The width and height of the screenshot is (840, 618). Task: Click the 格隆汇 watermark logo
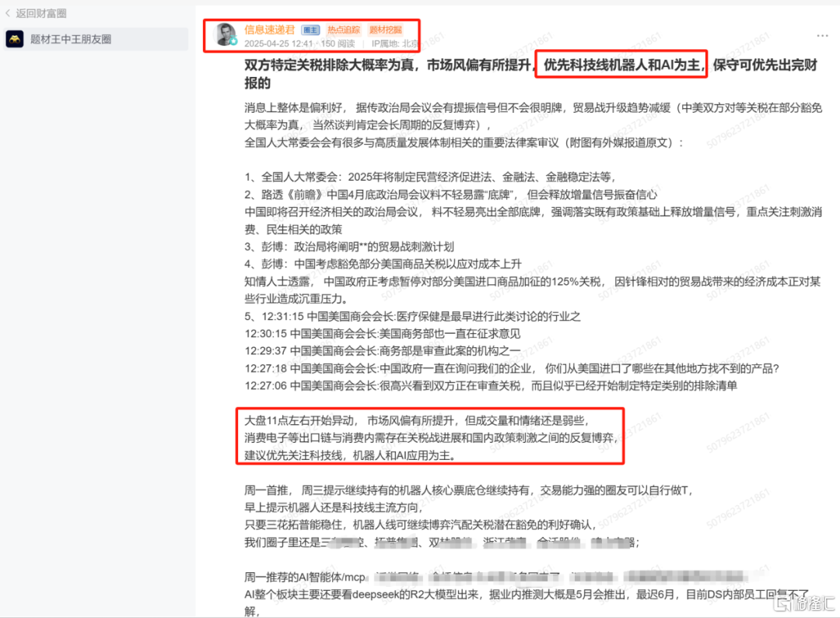click(805, 603)
